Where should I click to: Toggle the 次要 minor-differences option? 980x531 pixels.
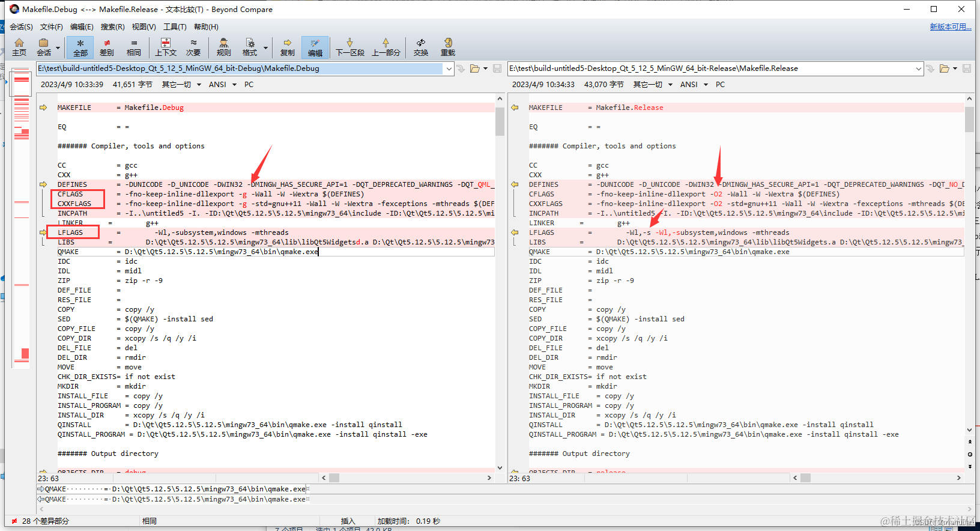coord(193,47)
